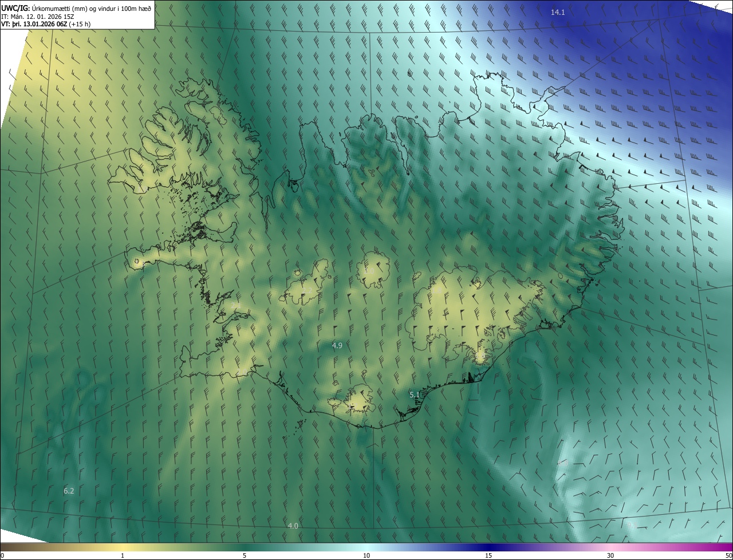Click the colorbar tick label 0
733x560 pixels.
click(2, 555)
